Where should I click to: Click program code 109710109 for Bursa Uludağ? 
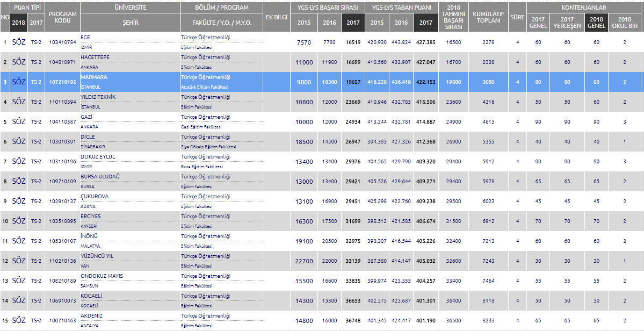coord(63,182)
